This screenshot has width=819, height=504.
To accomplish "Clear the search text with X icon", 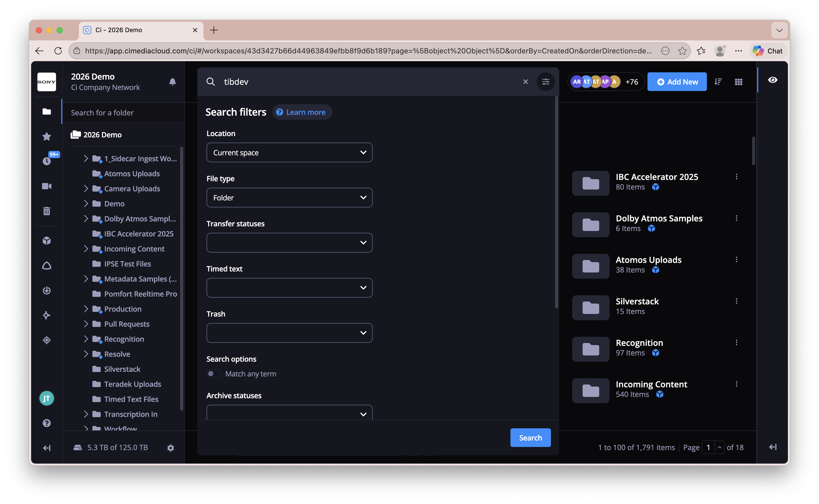I will 525,82.
